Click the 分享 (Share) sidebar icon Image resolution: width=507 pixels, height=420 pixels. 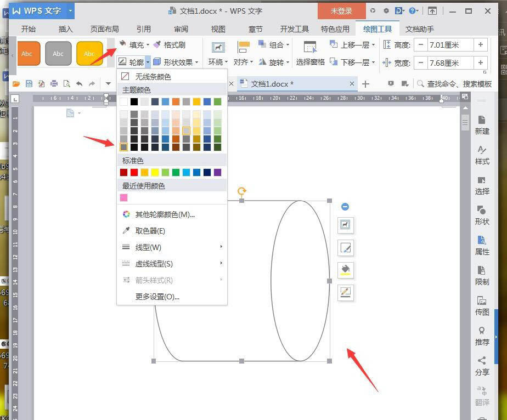point(481,366)
